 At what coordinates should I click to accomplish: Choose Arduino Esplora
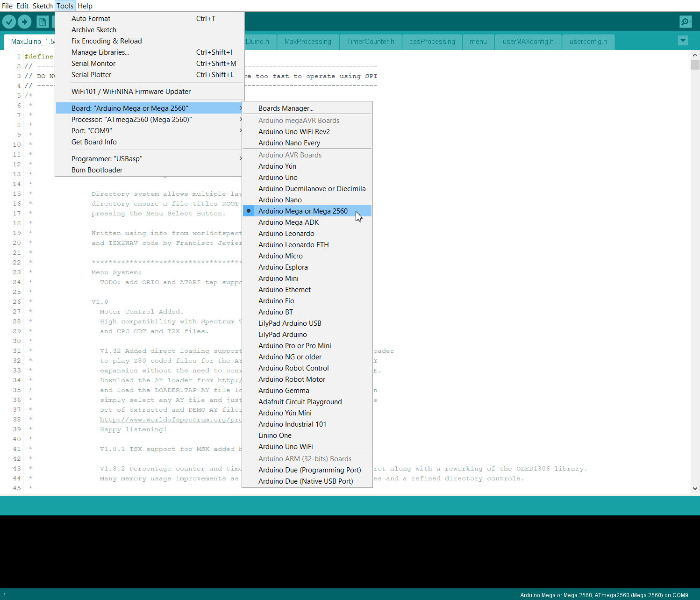307,267
